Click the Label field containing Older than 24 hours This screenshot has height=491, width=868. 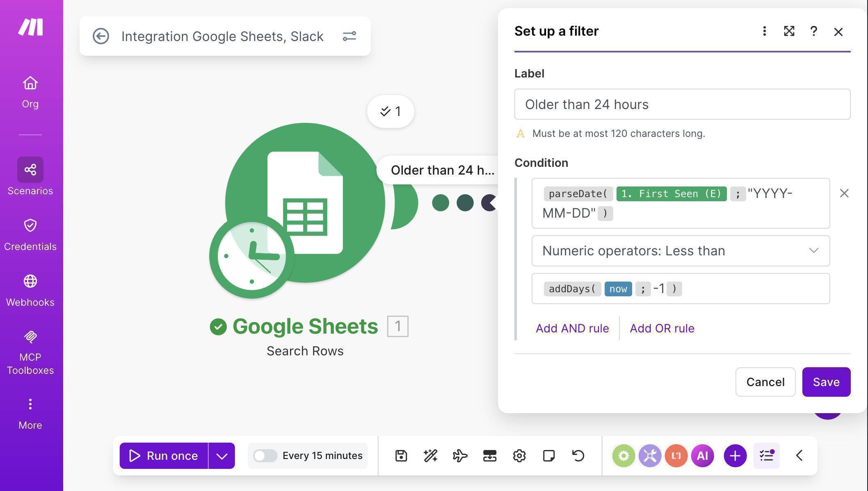click(681, 104)
